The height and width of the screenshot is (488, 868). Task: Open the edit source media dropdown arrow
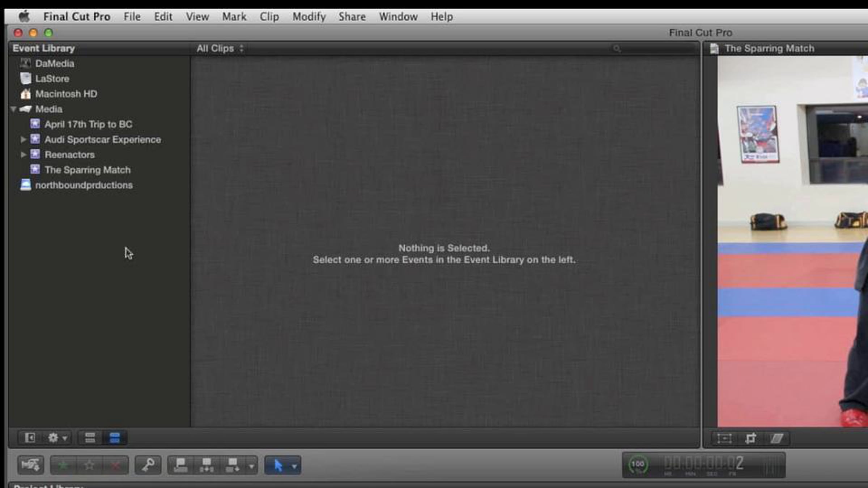[251, 466]
